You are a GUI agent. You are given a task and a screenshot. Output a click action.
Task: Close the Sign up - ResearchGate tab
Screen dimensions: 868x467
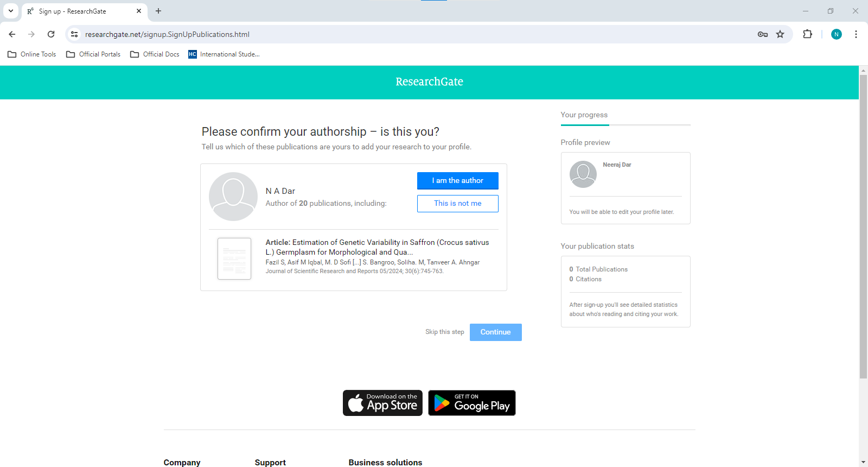(x=139, y=11)
